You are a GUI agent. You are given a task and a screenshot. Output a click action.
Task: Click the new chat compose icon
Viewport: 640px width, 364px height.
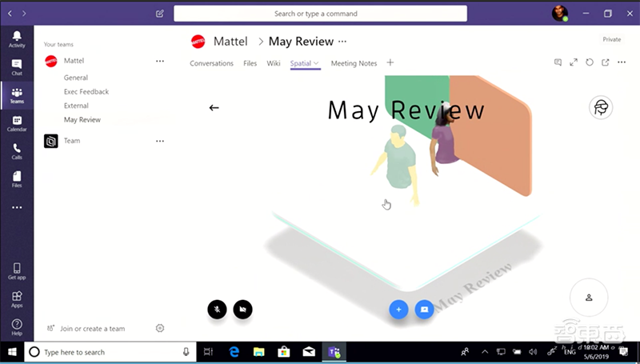160,14
